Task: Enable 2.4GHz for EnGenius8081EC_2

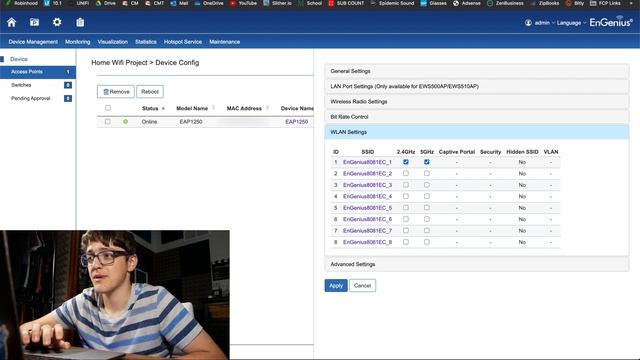Action: point(406,173)
